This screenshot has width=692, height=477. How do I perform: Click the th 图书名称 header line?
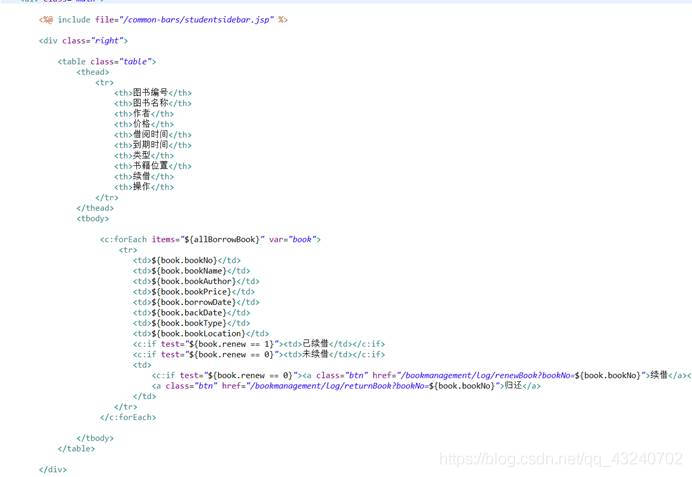pos(153,103)
